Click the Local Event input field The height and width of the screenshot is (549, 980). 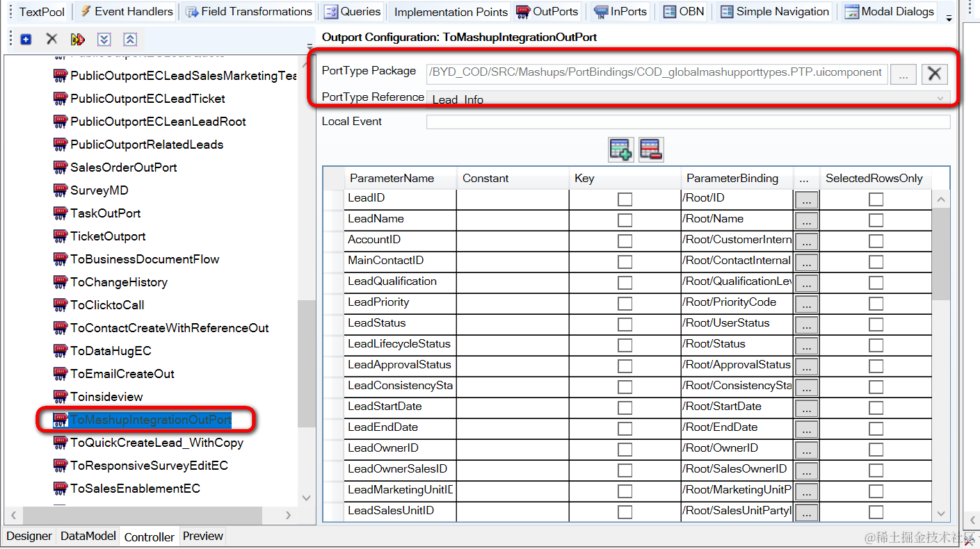(x=688, y=122)
